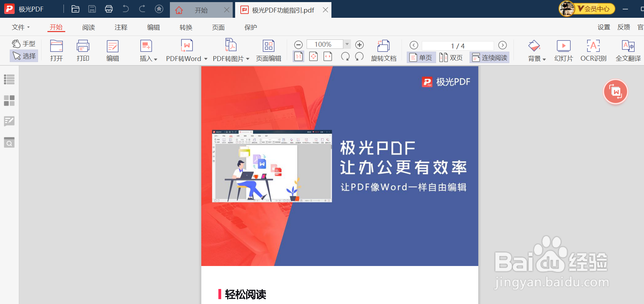644x304 pixels.
Task: Click the 打印 print toolbar button
Action: 83,51
